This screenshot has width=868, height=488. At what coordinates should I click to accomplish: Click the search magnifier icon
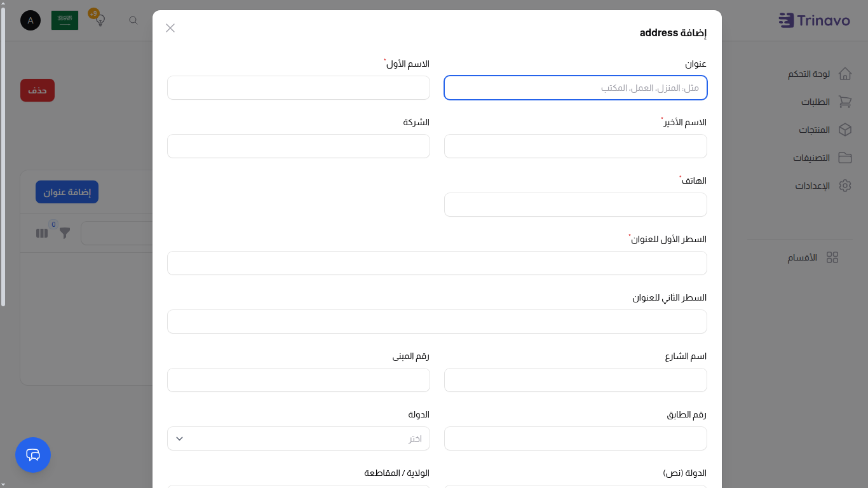133,20
